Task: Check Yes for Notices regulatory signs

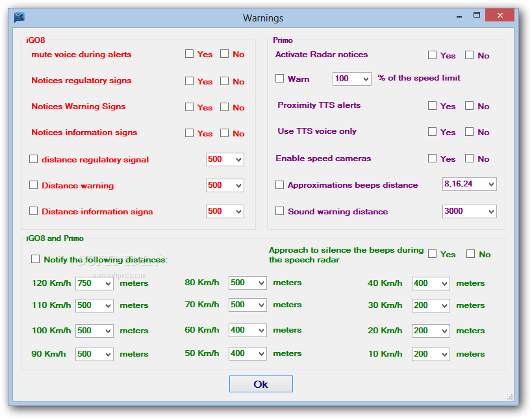Action: [x=189, y=81]
